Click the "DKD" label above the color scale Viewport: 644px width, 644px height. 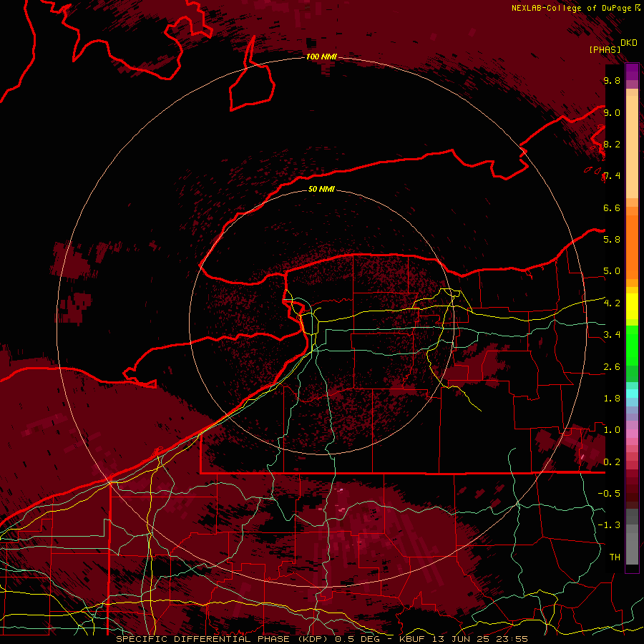(x=629, y=43)
